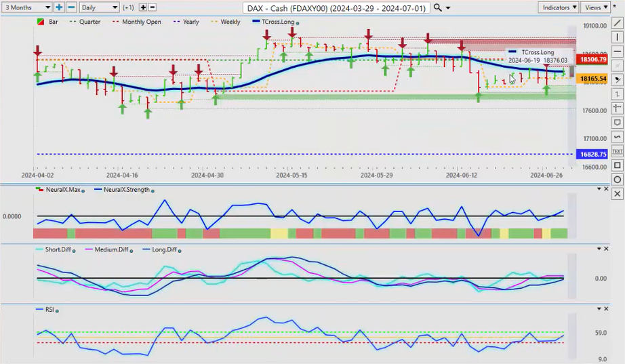Click the NeuralX.Strength legend label
This screenshot has height=364, width=625.
click(x=126, y=190)
